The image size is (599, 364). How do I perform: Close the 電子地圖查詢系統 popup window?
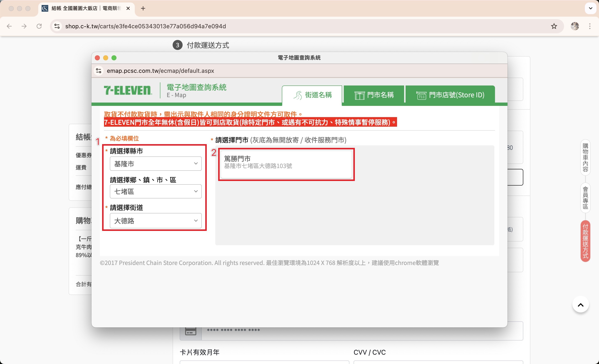tap(98, 58)
